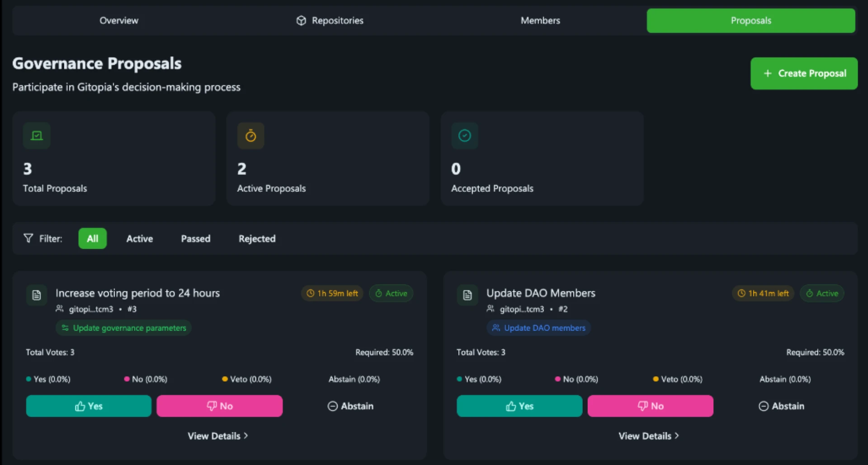The height and width of the screenshot is (465, 868).
Task: Show only Rejected proposals
Action: pyautogui.click(x=257, y=239)
